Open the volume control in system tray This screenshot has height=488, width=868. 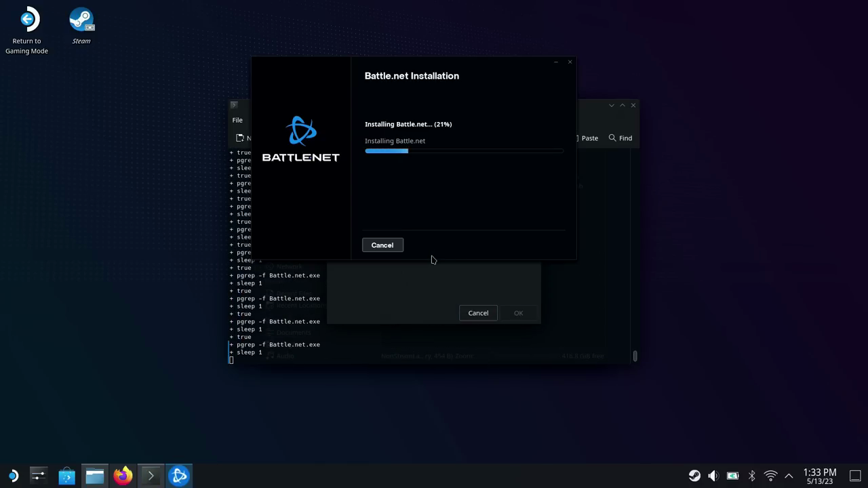pos(713,476)
